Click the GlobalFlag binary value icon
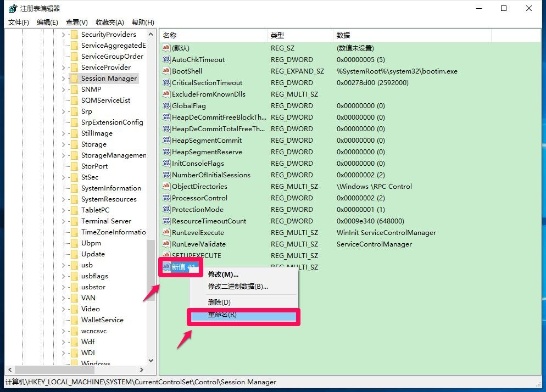The width and height of the screenshot is (546, 392). (167, 105)
